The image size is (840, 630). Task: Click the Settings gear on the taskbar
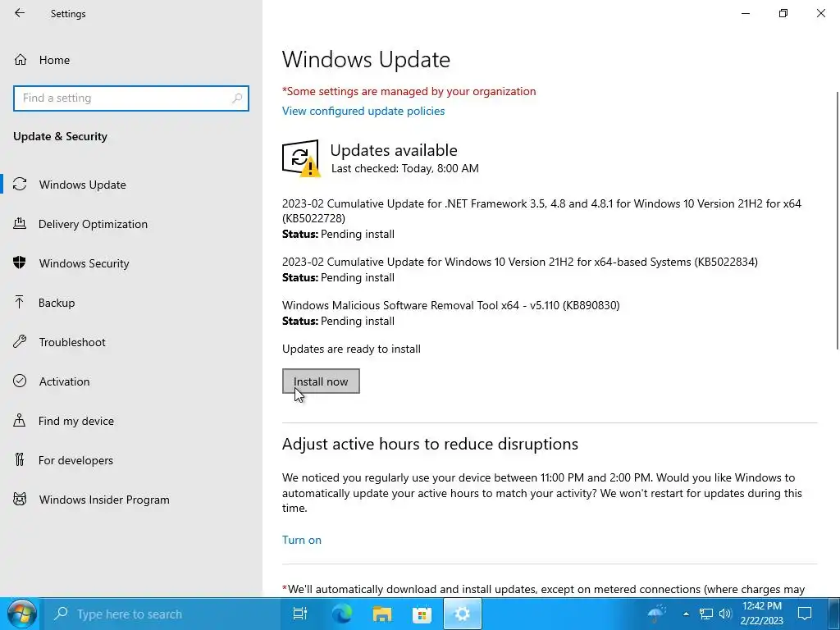pyautogui.click(x=462, y=614)
